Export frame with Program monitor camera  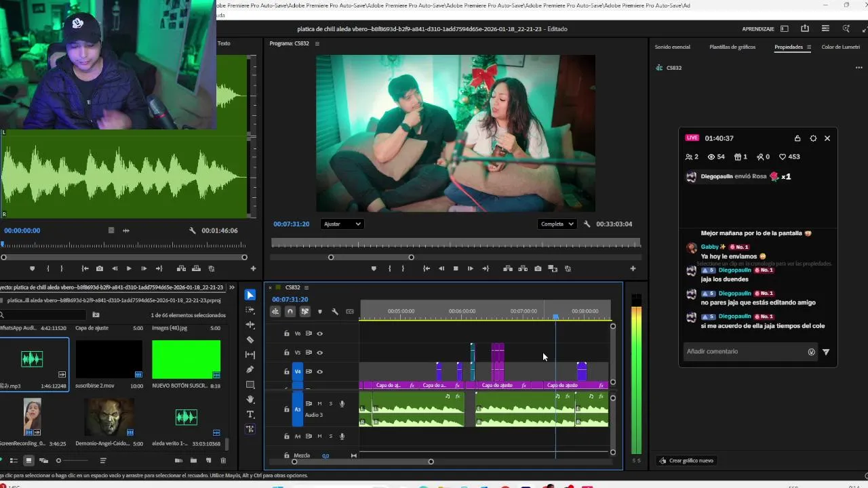click(538, 268)
